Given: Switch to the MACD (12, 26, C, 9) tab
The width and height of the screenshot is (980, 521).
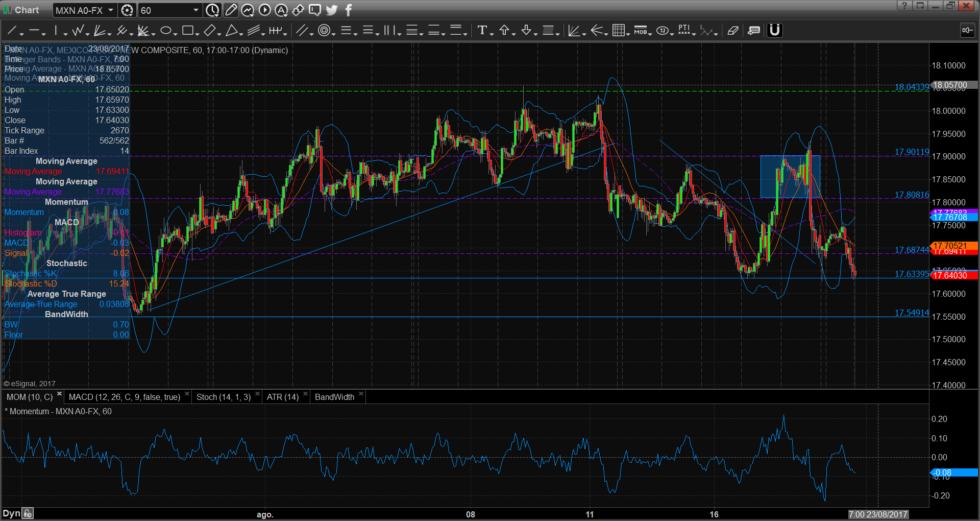Looking at the screenshot, I should point(125,397).
